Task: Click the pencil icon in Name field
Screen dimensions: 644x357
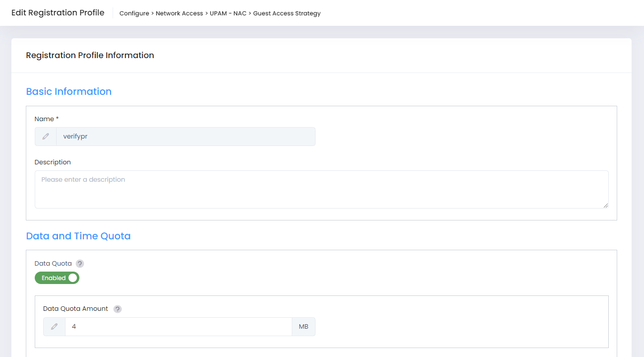Action: pyautogui.click(x=46, y=137)
